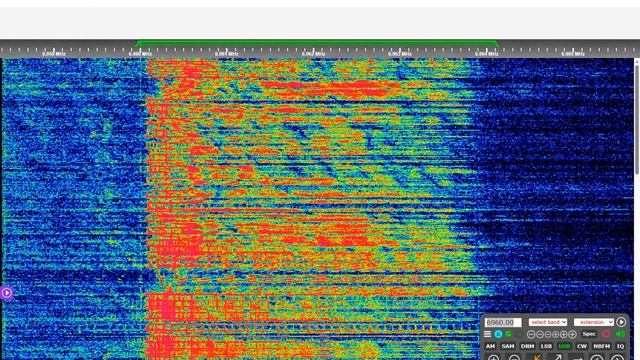Open the extension dropdown
Viewport: 640px width, 360px height.
pyautogui.click(x=593, y=322)
